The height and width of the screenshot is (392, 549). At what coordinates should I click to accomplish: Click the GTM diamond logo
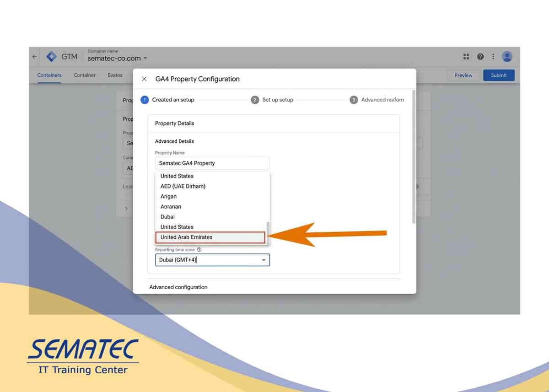point(51,57)
